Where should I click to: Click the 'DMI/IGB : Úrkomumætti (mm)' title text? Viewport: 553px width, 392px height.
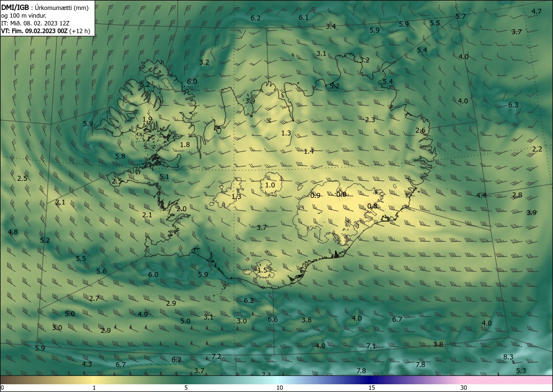click(45, 7)
